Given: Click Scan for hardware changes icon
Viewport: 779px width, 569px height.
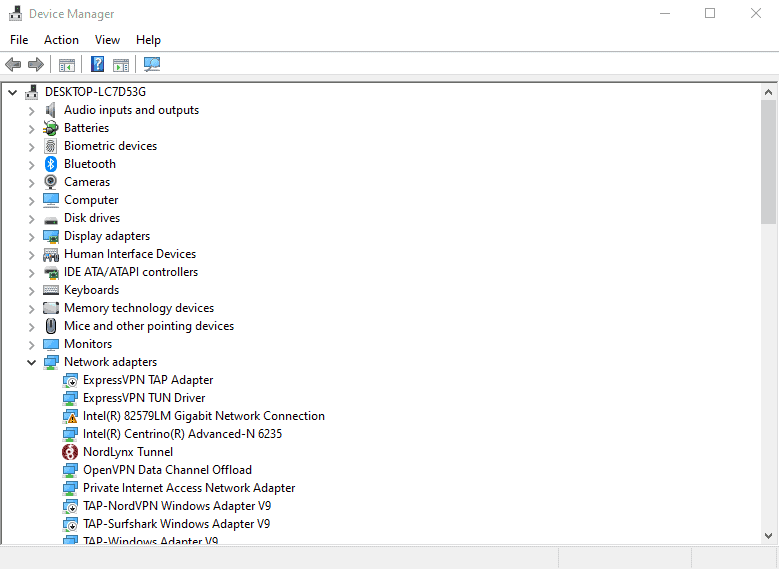Looking at the screenshot, I should click(152, 65).
